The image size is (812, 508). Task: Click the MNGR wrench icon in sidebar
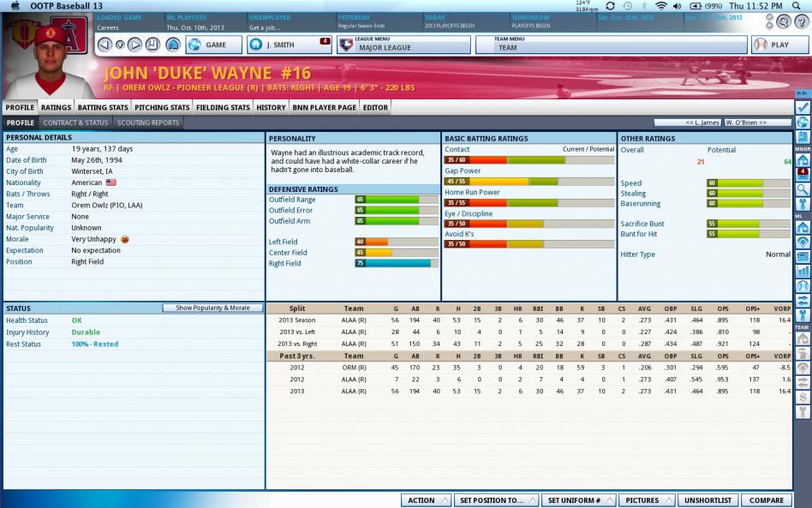point(803,204)
